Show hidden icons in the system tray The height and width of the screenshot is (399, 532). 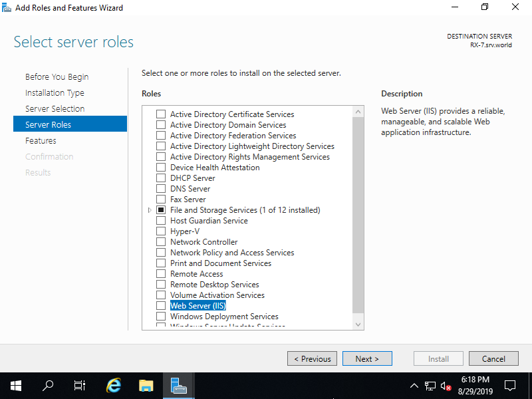[414, 386]
